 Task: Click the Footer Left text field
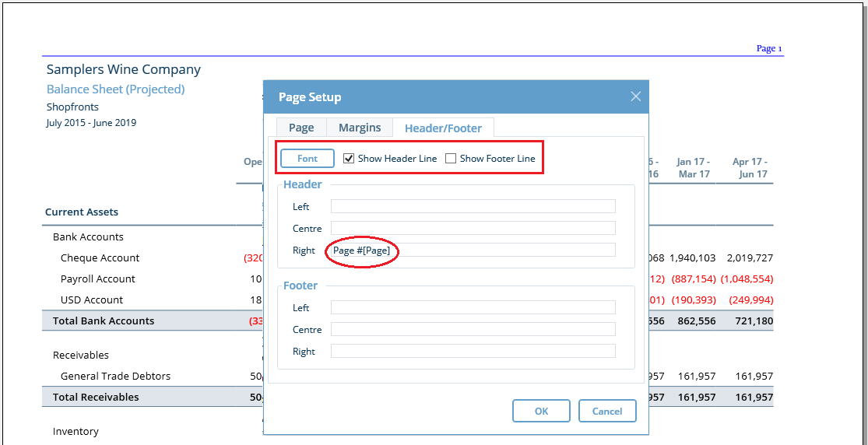(x=473, y=308)
